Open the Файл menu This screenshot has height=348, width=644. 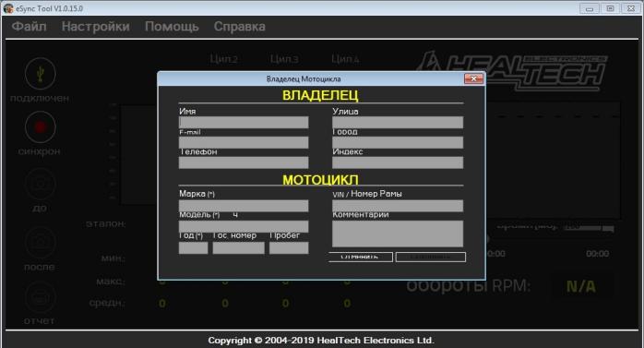(x=29, y=26)
